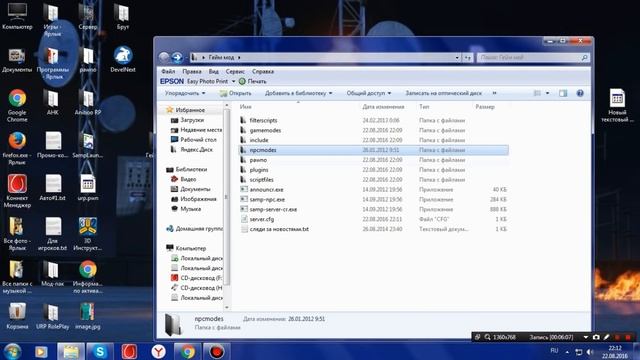Screen dimensions: 640x360
Task: Change the view using the Views icon
Action: [538, 93]
